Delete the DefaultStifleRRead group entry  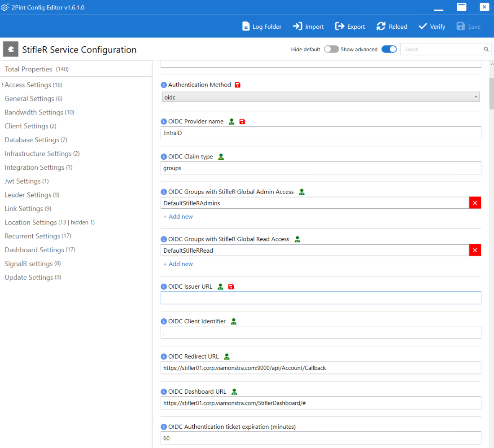(475, 250)
